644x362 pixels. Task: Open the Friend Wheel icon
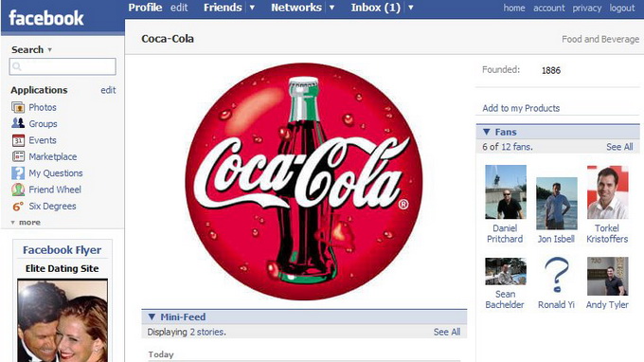18,190
